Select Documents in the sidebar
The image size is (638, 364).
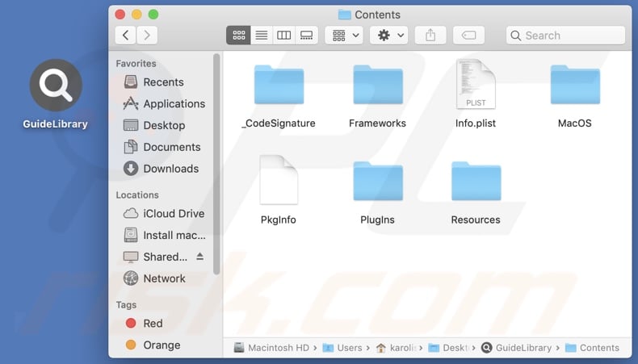click(162, 147)
